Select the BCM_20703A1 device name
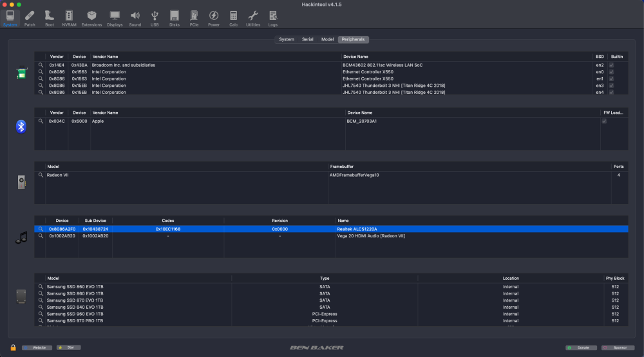The width and height of the screenshot is (644, 357). pos(361,121)
